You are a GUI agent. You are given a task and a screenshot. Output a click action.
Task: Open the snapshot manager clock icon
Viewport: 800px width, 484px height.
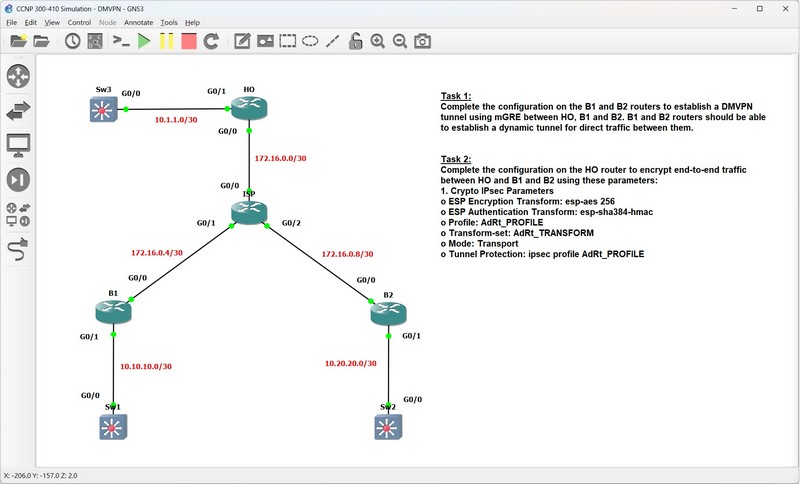click(x=72, y=41)
